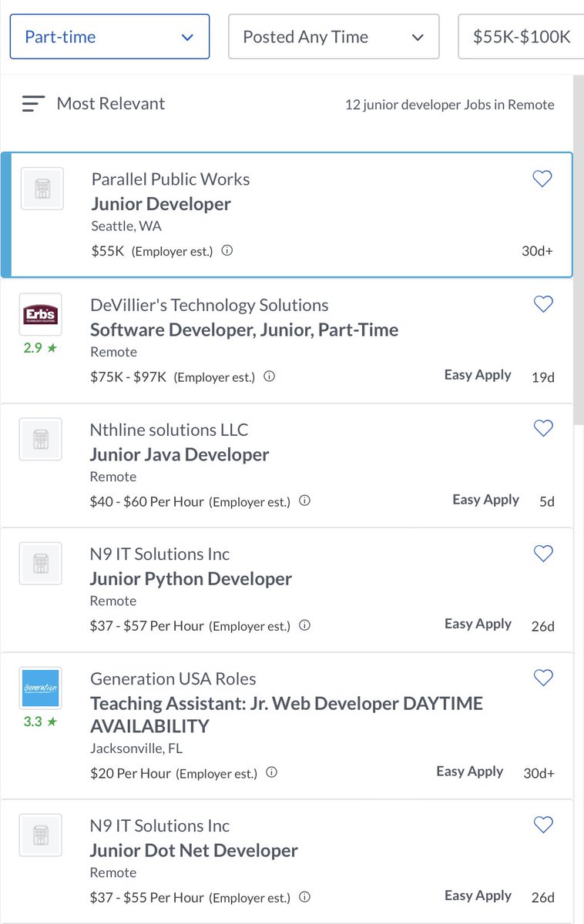
Task: Click the info icon beside $20 Per Hour
Action: click(271, 772)
